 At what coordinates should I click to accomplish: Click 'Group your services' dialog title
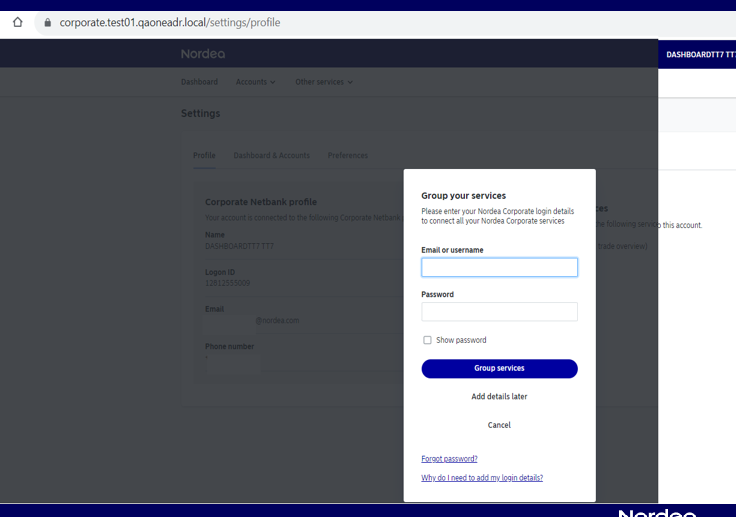pyautogui.click(x=464, y=196)
